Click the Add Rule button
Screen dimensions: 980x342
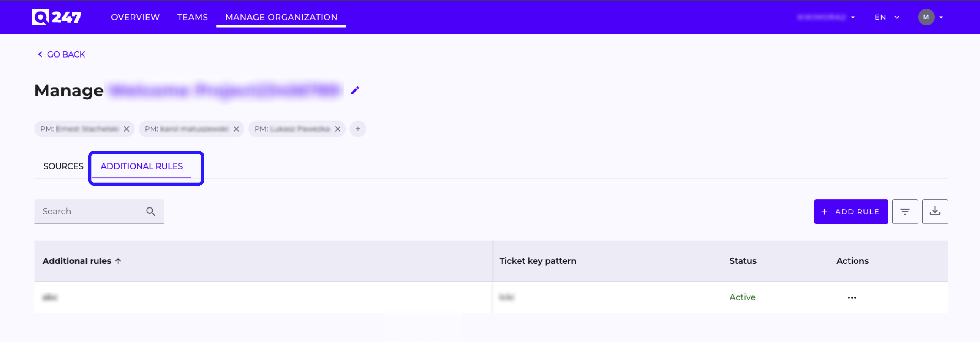click(851, 211)
